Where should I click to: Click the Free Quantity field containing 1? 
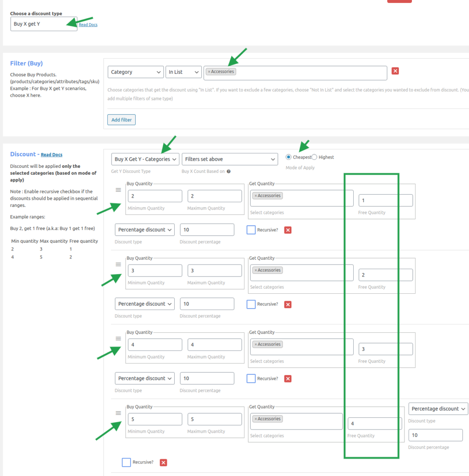point(385,200)
